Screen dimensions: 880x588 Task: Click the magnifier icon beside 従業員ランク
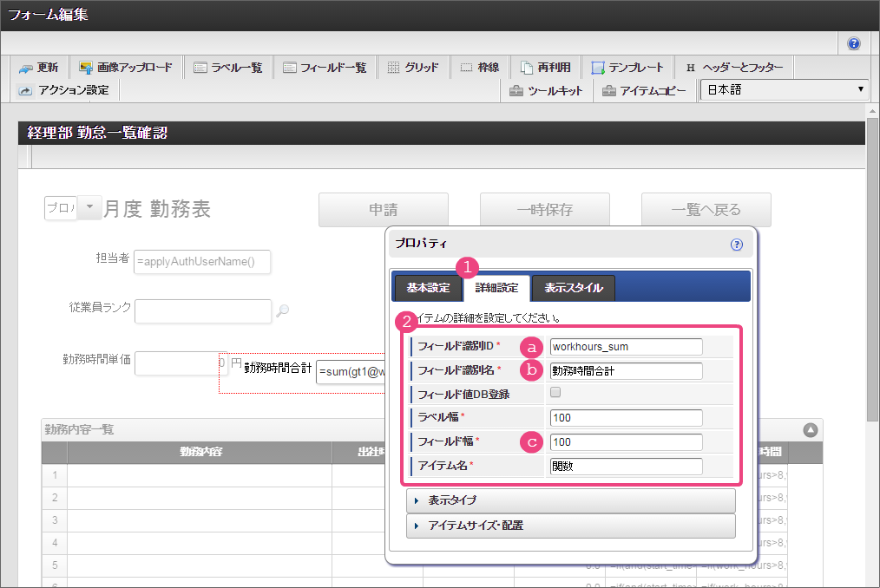tap(282, 311)
